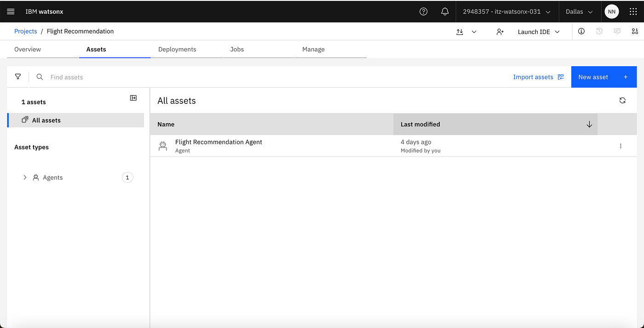Click the '4 days ago' text
This screenshot has height=328, width=644.
(x=416, y=142)
